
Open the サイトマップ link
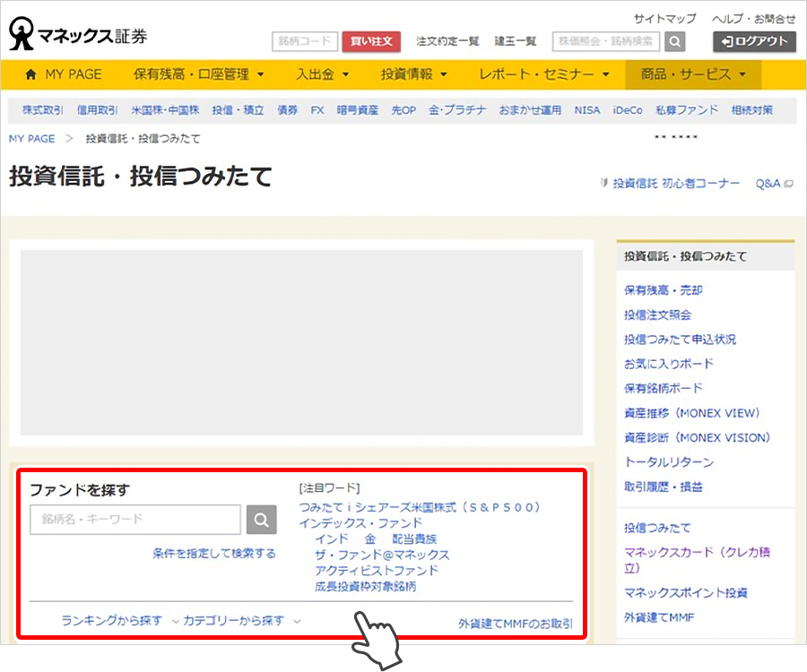click(x=665, y=19)
